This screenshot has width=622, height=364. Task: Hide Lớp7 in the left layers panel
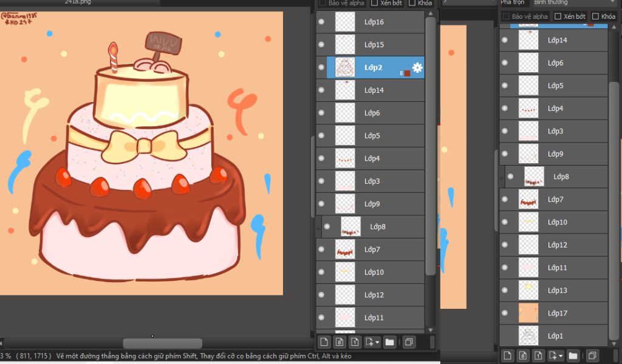click(321, 249)
